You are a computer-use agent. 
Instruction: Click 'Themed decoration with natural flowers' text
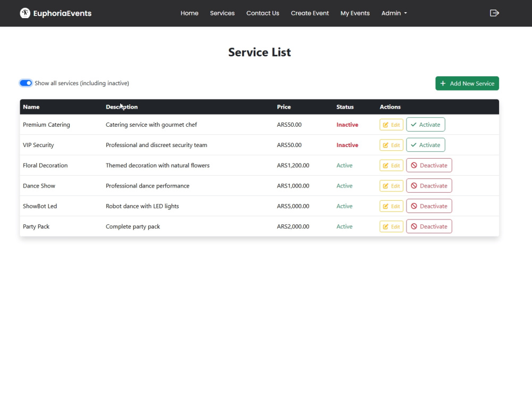(158, 165)
